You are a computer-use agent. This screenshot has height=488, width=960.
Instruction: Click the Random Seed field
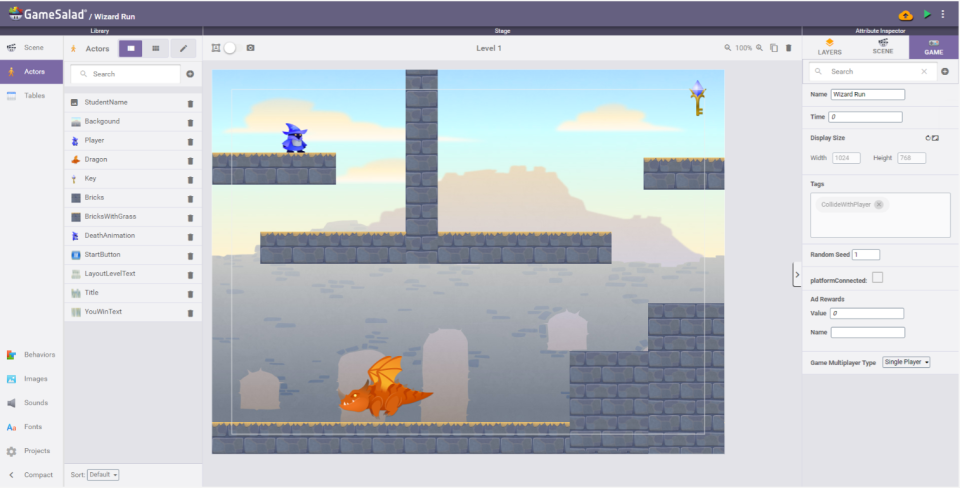866,255
